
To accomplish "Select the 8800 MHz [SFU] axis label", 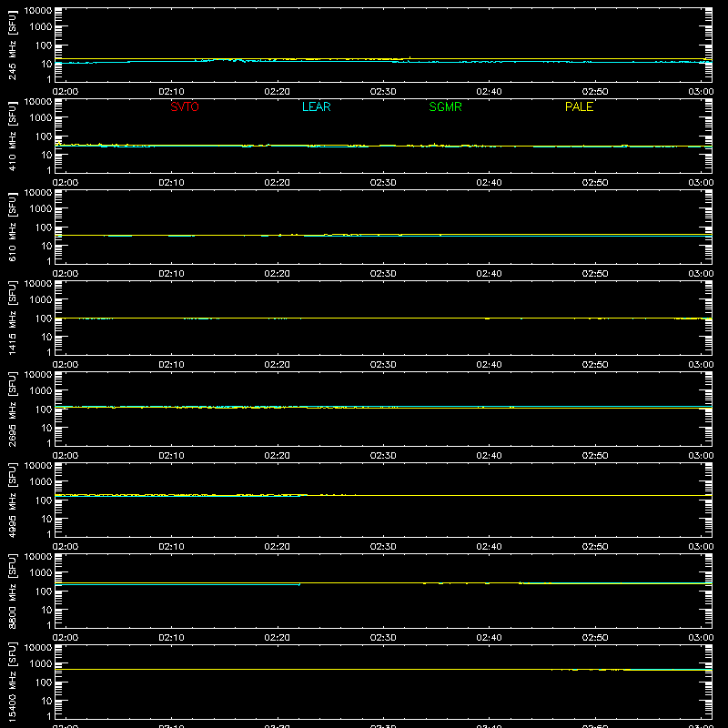I will click(12, 591).
